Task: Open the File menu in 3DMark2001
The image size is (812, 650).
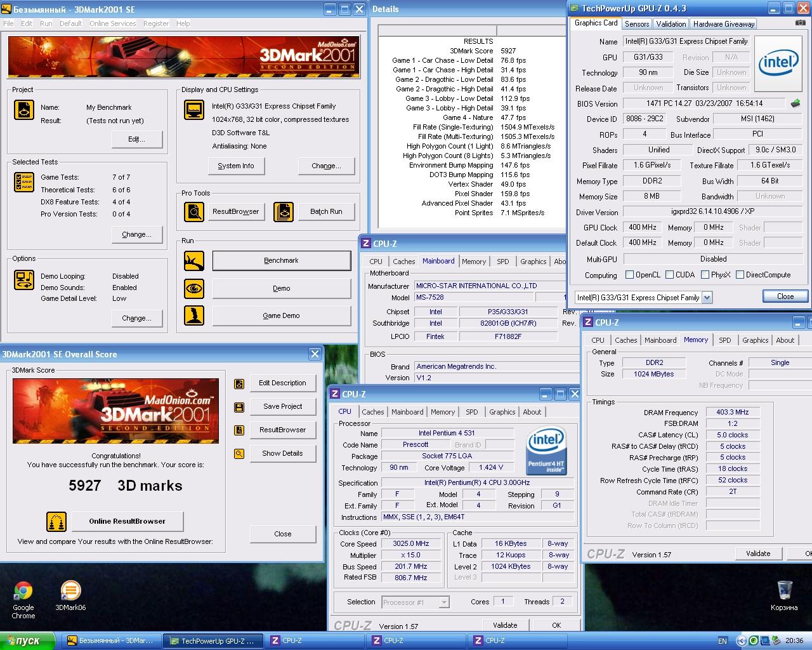Action: pyautogui.click(x=8, y=23)
